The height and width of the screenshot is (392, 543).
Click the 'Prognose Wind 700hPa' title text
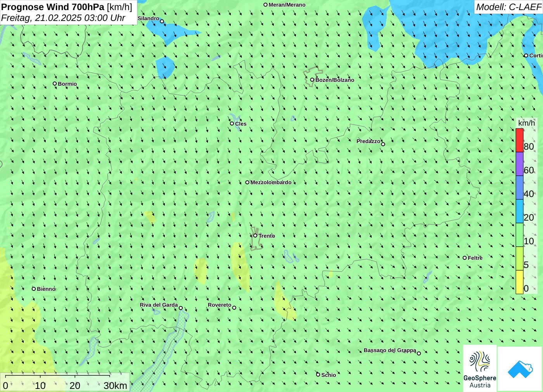pos(53,7)
